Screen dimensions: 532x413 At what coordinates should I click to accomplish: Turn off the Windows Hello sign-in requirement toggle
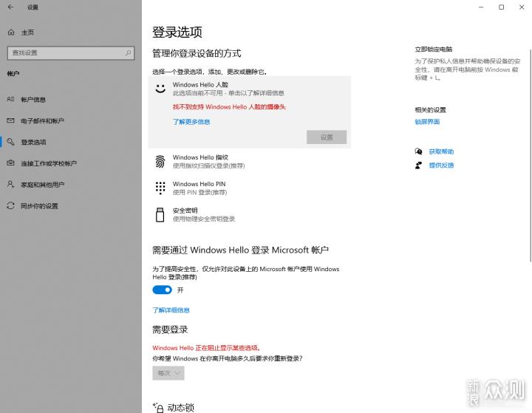[x=162, y=290]
